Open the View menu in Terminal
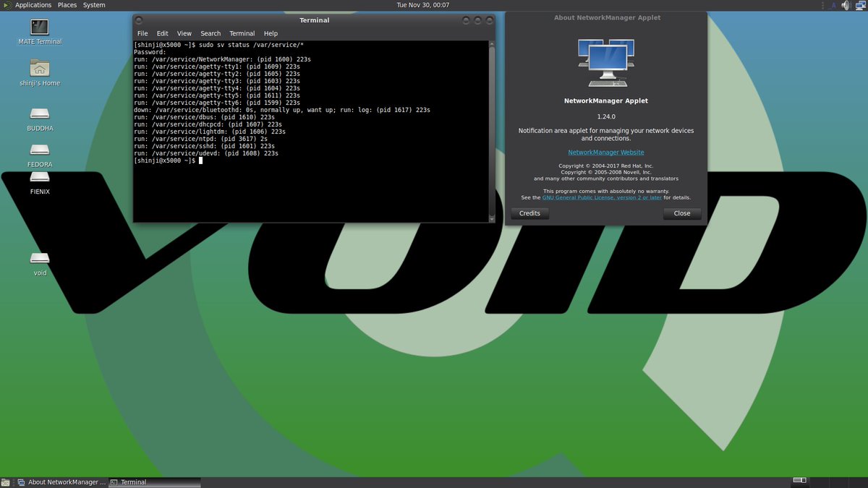The height and width of the screenshot is (488, 868). coord(184,33)
